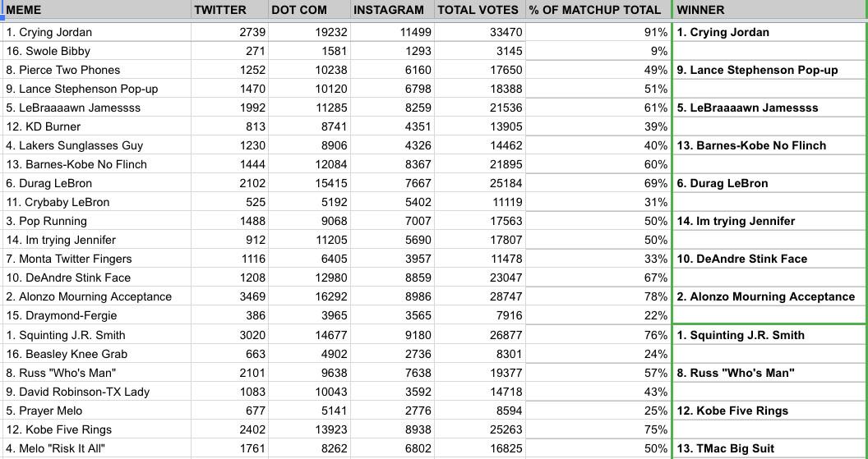The width and height of the screenshot is (868, 459).
Task: Select the 91% matchup total cell
Action: tap(598, 32)
